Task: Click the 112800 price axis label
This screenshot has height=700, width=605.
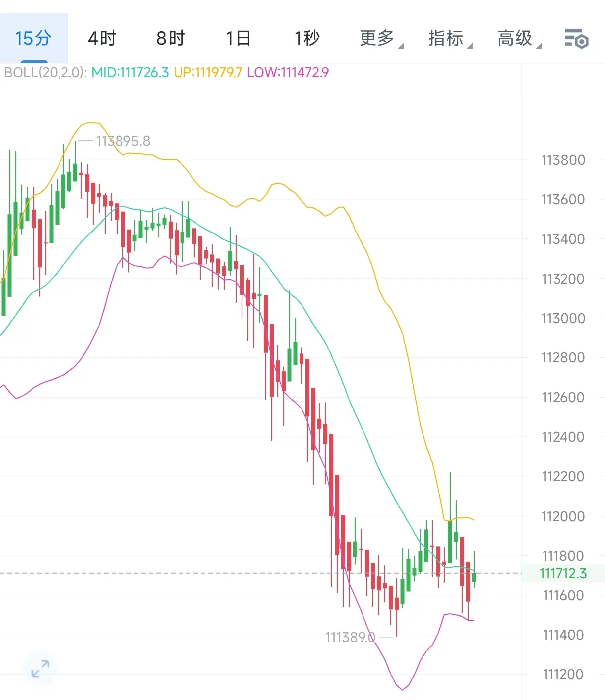Action: pyautogui.click(x=563, y=357)
